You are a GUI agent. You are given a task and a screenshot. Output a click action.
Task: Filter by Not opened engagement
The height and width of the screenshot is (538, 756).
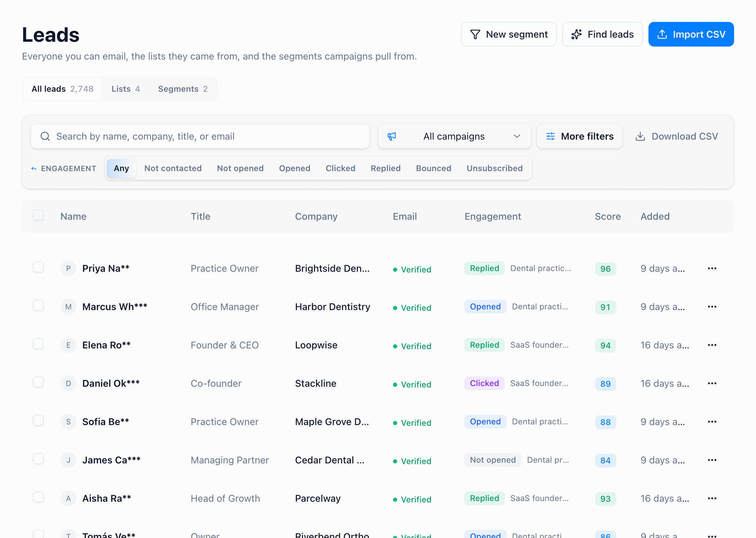click(240, 168)
